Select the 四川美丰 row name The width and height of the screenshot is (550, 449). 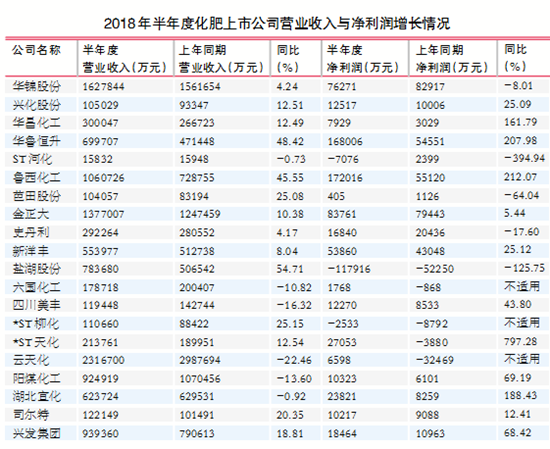(x=37, y=305)
